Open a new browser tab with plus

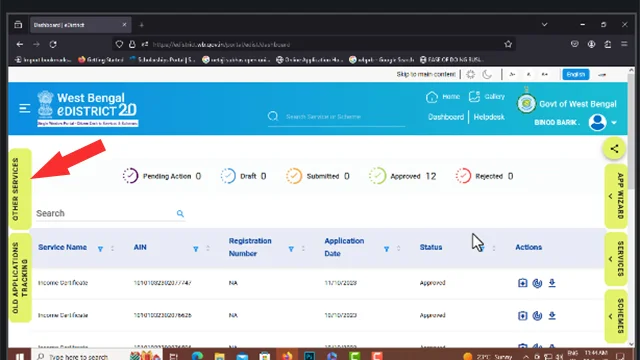click(x=141, y=25)
